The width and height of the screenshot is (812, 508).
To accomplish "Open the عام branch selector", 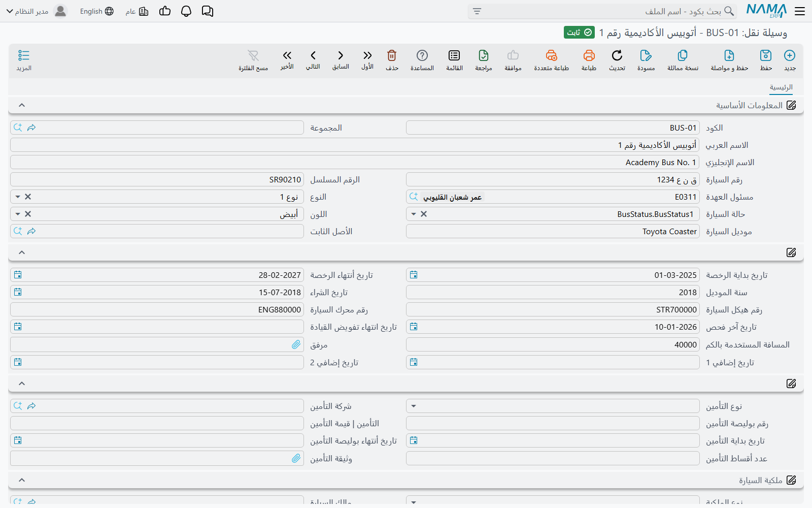I will (137, 11).
